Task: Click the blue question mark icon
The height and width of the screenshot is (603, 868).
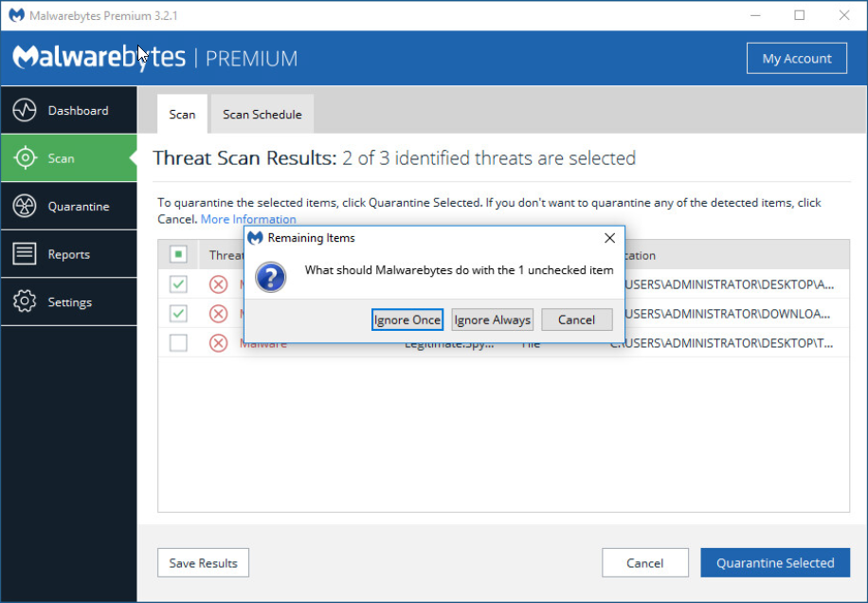Action: [271, 277]
